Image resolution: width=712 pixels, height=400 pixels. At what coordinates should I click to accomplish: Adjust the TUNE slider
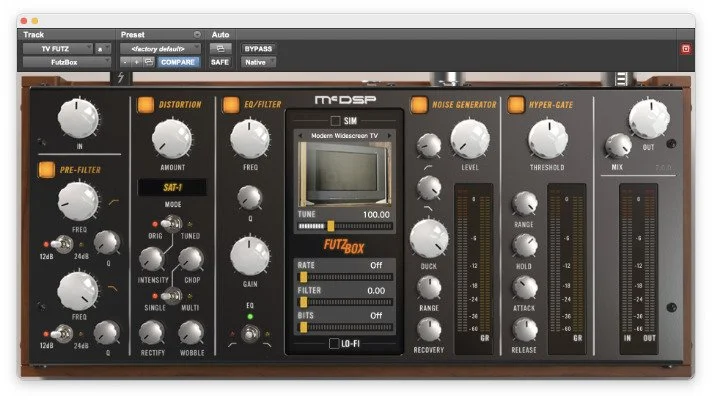click(x=345, y=226)
